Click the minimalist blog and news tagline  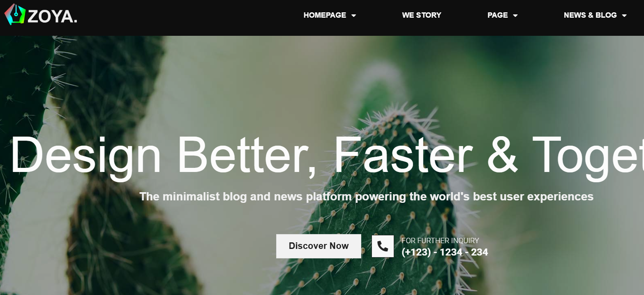366,196
